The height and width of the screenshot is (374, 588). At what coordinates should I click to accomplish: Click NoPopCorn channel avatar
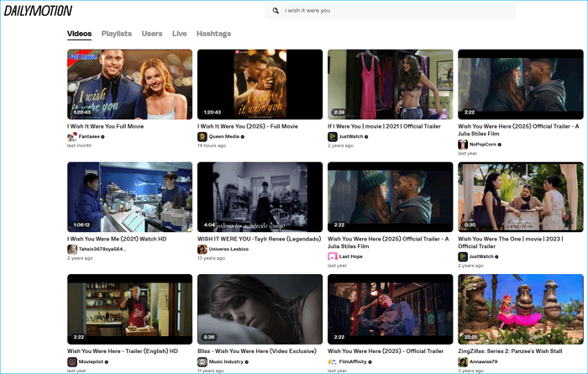(x=463, y=145)
